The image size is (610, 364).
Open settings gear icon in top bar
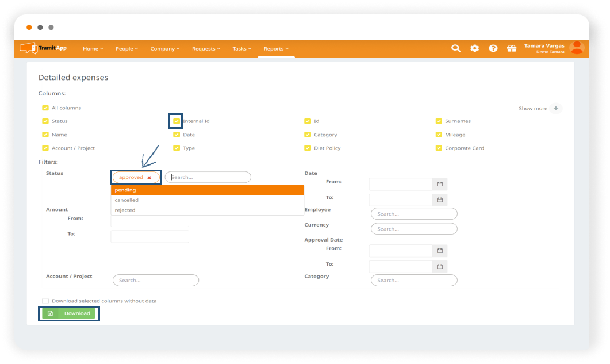[474, 49]
